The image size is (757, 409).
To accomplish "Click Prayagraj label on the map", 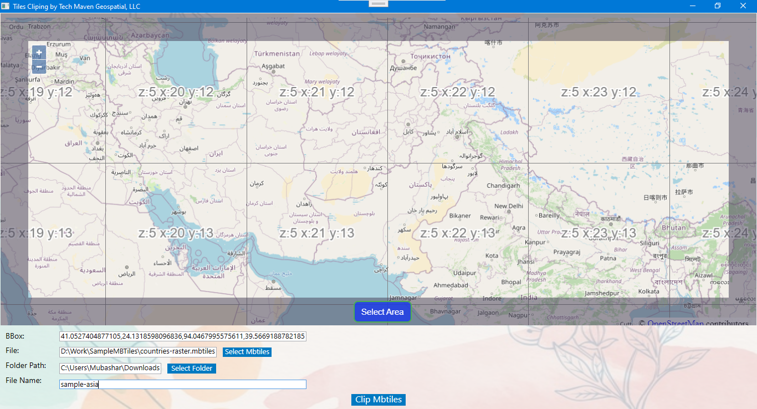I will [567, 252].
